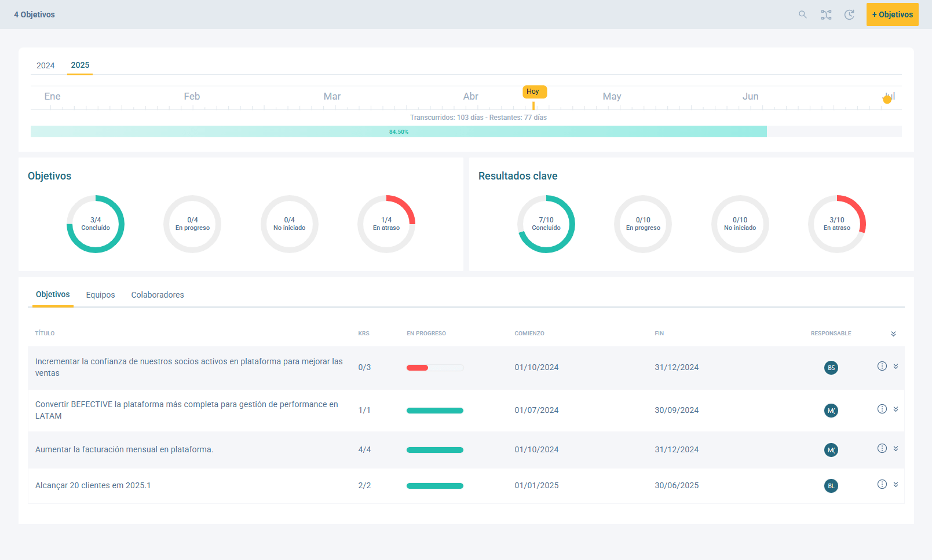Expand the Aumentar la facturación mensual row

[896, 448]
